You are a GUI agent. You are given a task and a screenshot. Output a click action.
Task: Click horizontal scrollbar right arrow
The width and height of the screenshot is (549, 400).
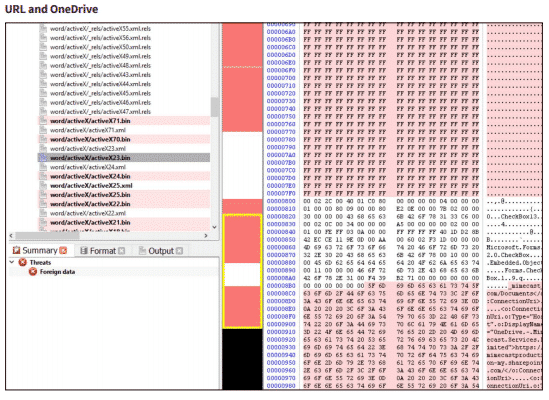click(x=206, y=236)
